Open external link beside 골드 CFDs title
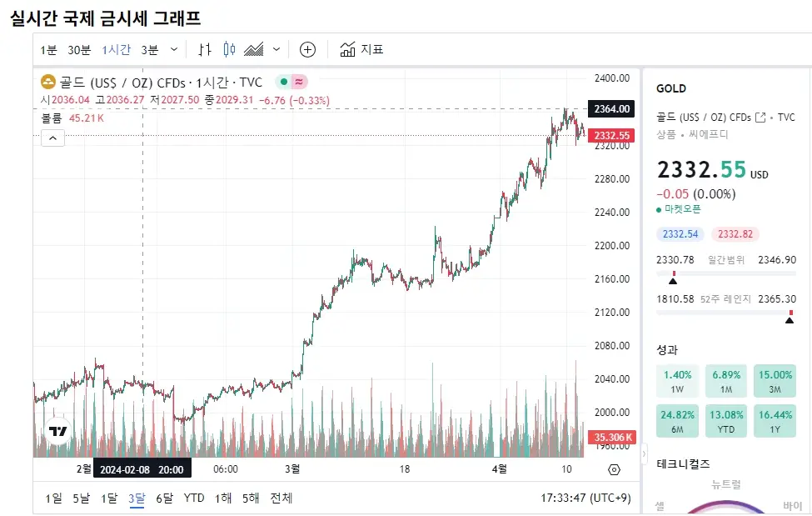 tap(760, 117)
